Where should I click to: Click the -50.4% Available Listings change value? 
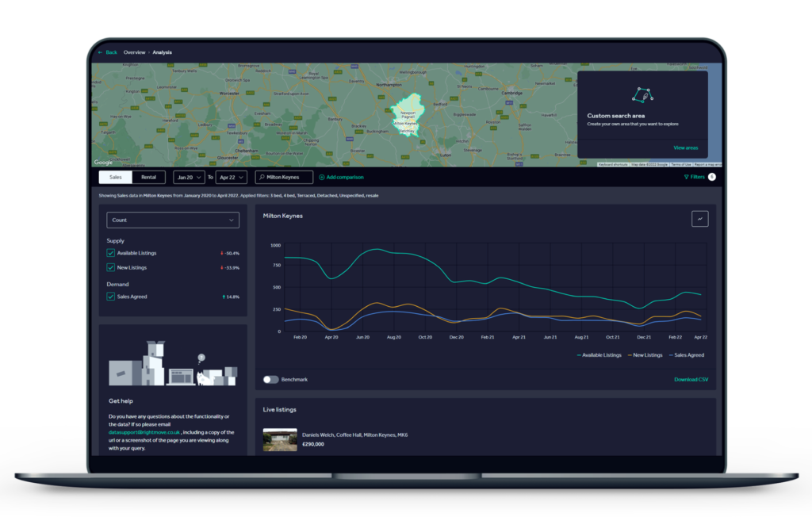point(230,253)
